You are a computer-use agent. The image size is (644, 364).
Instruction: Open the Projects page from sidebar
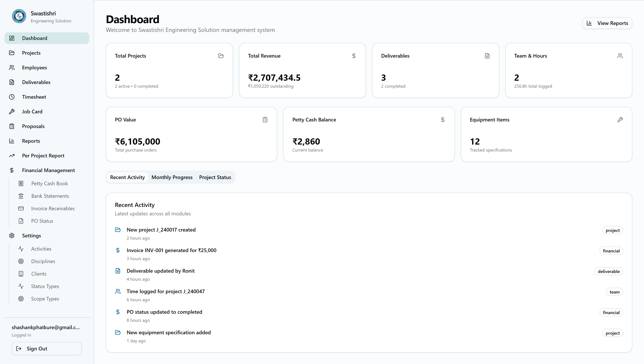pyautogui.click(x=31, y=53)
